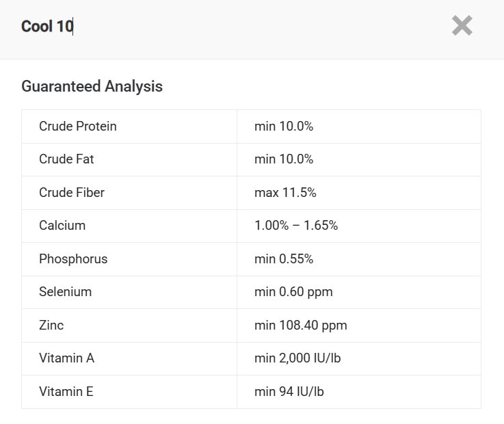This screenshot has height=424, width=504.
Task: Click the Selenium row label
Action: tap(65, 291)
